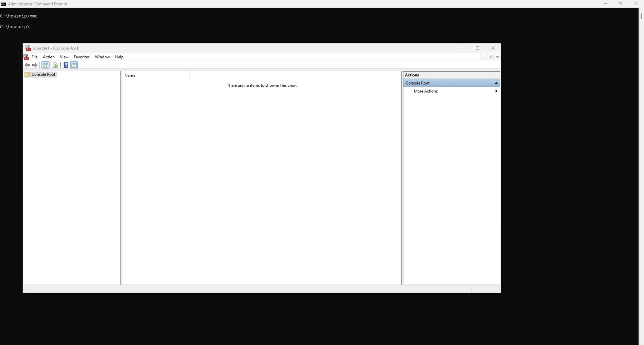The width and height of the screenshot is (644, 345).
Task: Open the Action menu
Action: [49, 57]
